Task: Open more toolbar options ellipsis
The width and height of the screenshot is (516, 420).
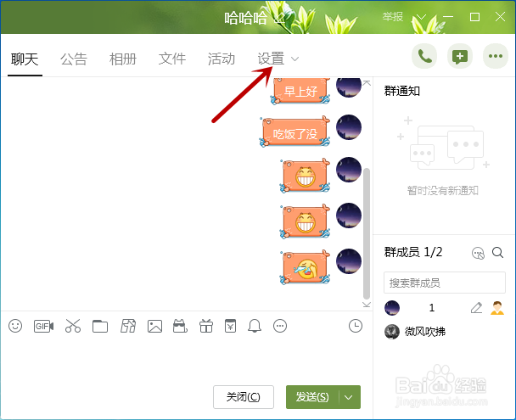Action: (x=280, y=326)
